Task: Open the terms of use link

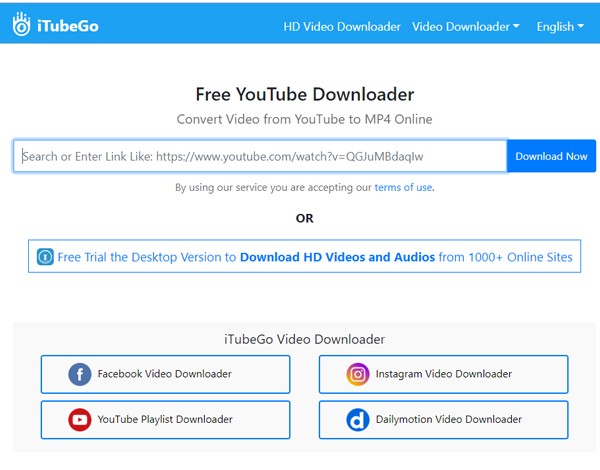Action: tap(403, 187)
